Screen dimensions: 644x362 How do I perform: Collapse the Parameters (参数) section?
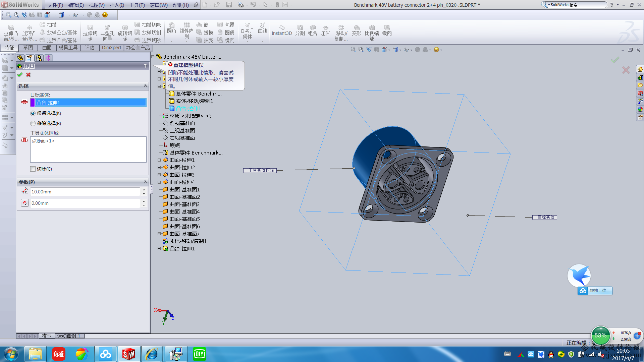tap(145, 182)
